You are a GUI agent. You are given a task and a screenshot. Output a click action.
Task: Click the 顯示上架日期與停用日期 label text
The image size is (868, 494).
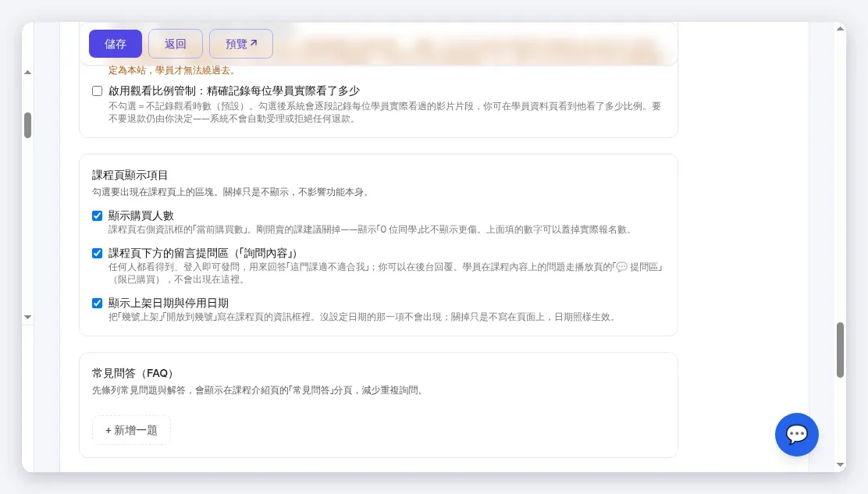click(169, 303)
